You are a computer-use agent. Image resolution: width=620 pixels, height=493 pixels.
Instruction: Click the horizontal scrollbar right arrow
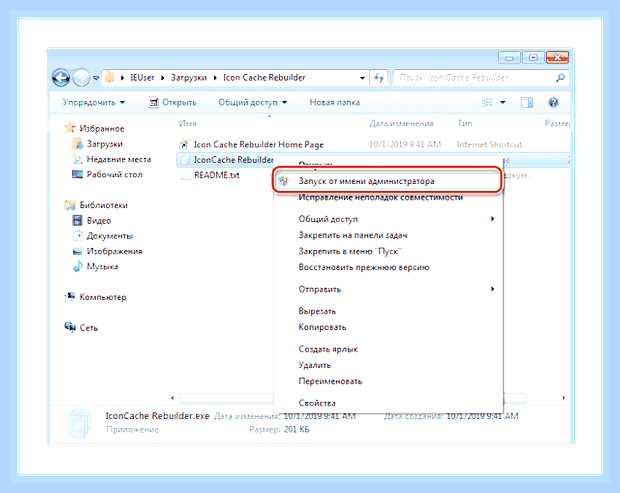click(x=564, y=398)
